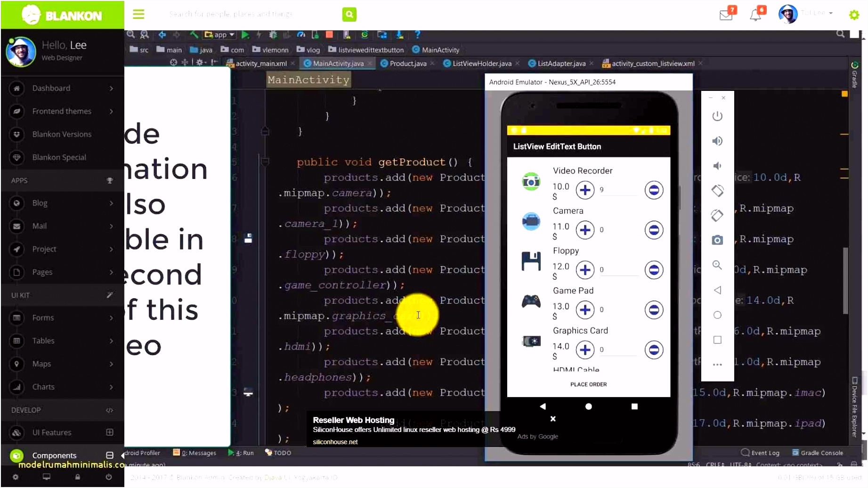This screenshot has height=488, width=868.
Task: Open the mail envelope notifications
Action: click(x=726, y=15)
